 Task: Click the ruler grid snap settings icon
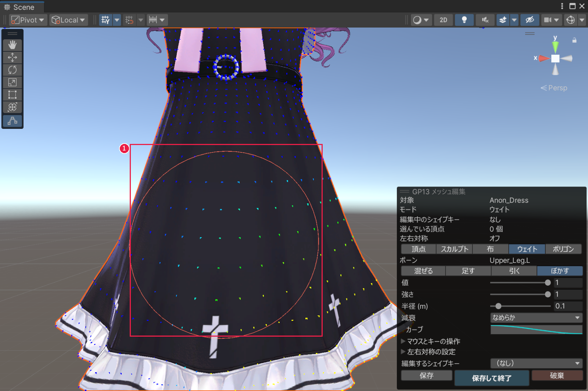153,20
